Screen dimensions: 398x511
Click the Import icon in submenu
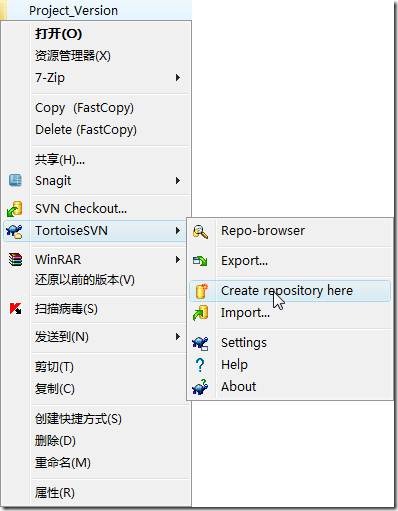pos(200,313)
